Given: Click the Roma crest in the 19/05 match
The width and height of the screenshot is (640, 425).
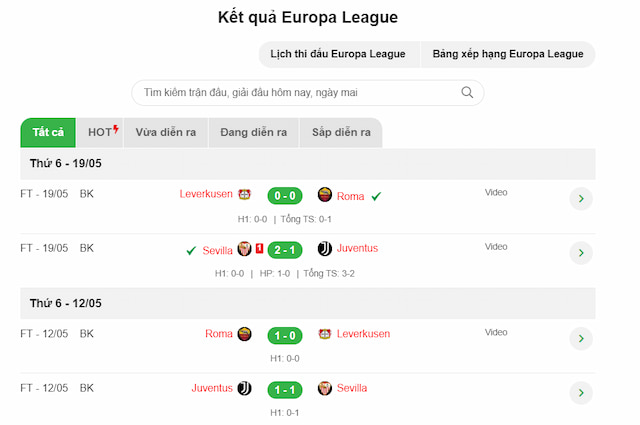Looking at the screenshot, I should click(324, 195).
